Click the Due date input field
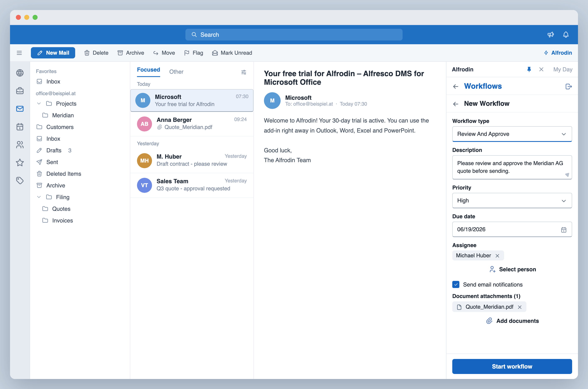The height and width of the screenshot is (389, 588). (x=512, y=230)
